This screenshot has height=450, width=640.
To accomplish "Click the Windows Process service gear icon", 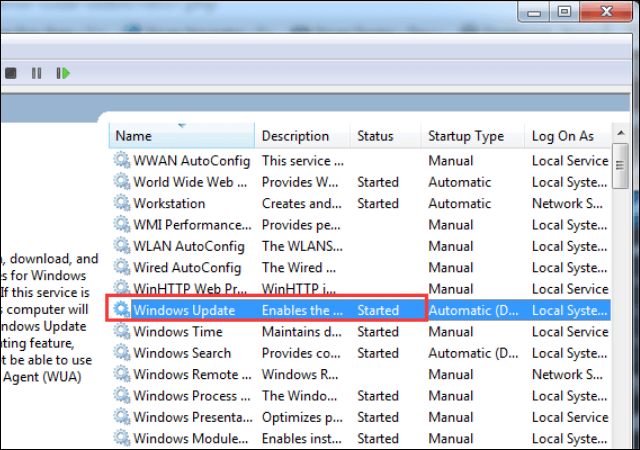I will coord(122,395).
